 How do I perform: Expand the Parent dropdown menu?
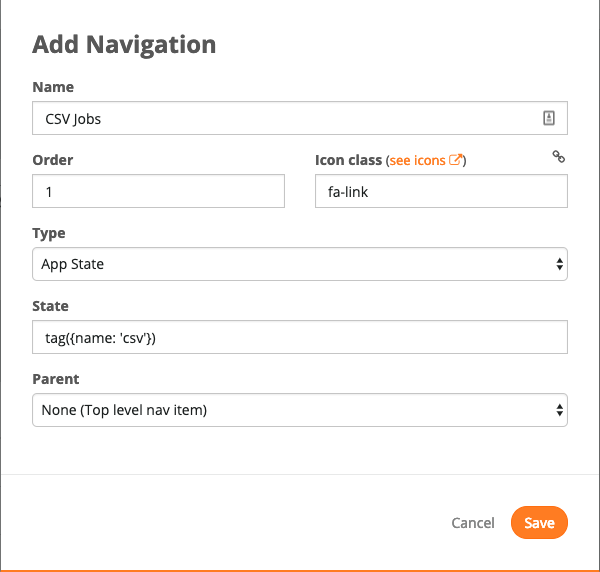(300, 410)
